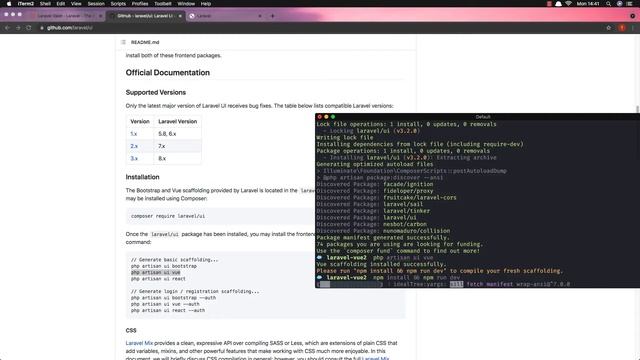This screenshot has height=360, width=640.
Task: Go forward in browser history
Action: (18, 28)
